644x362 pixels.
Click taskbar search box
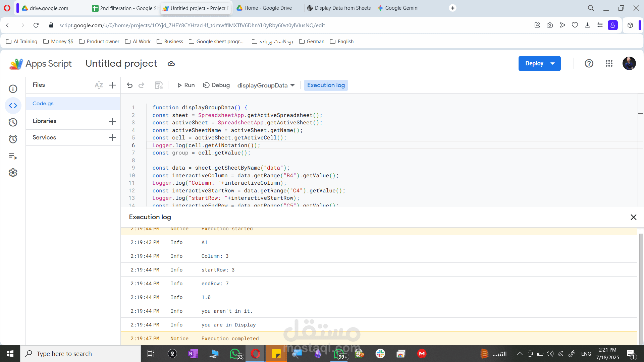80,354
